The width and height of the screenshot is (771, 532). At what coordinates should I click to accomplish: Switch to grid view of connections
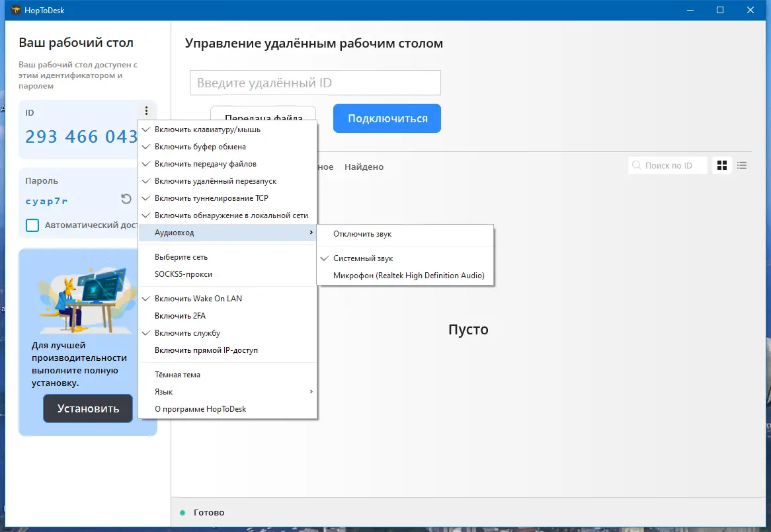tap(722, 165)
